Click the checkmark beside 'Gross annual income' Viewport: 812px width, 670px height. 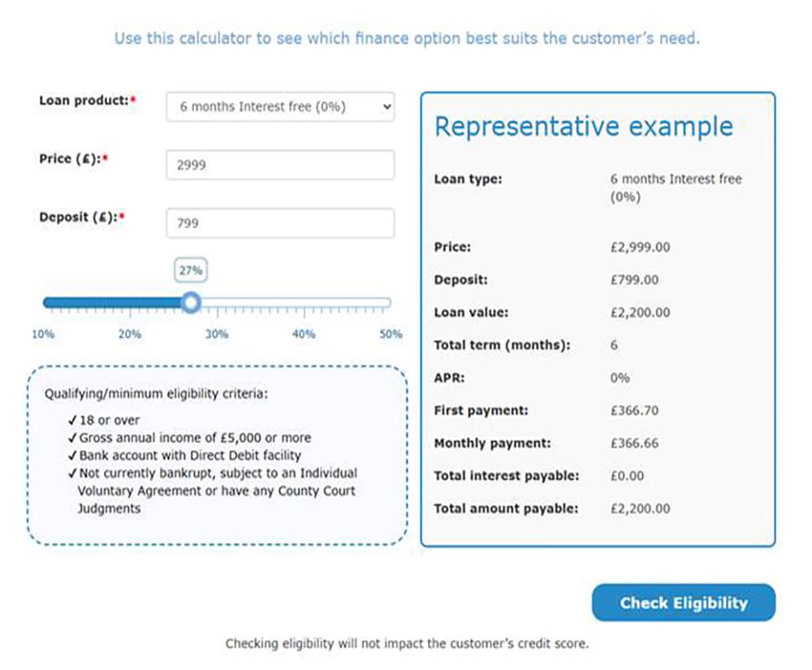pyautogui.click(x=73, y=438)
